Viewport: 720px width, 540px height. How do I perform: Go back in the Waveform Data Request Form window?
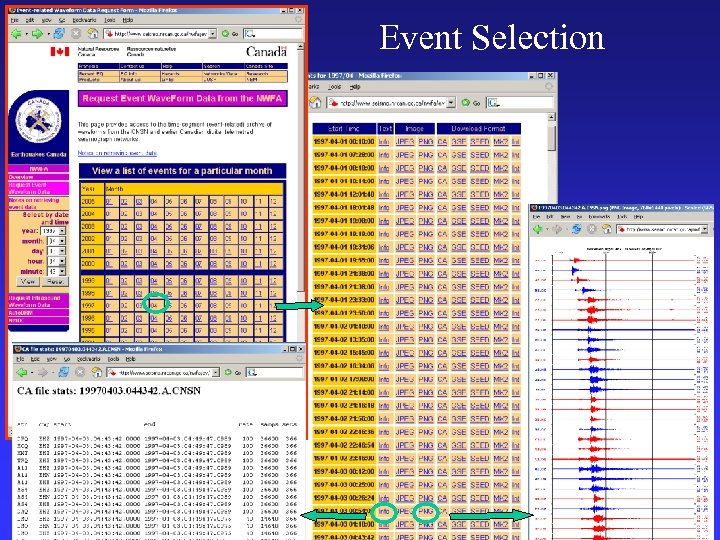pos(17,34)
